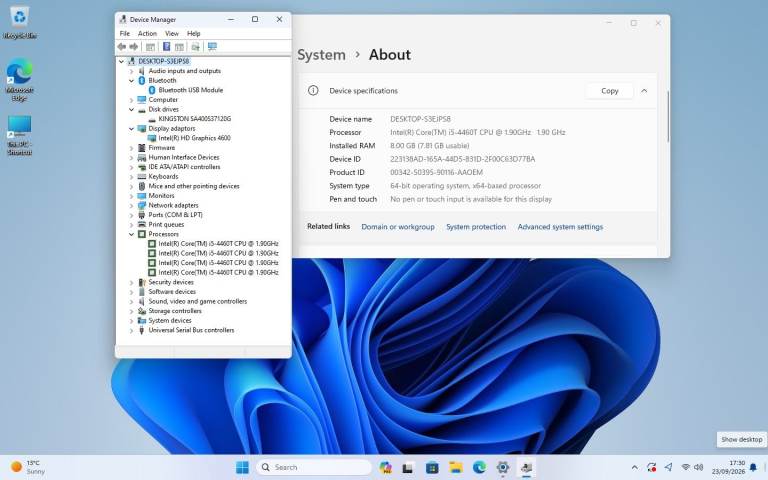Open System protection link
The width and height of the screenshot is (768, 480).
click(476, 227)
